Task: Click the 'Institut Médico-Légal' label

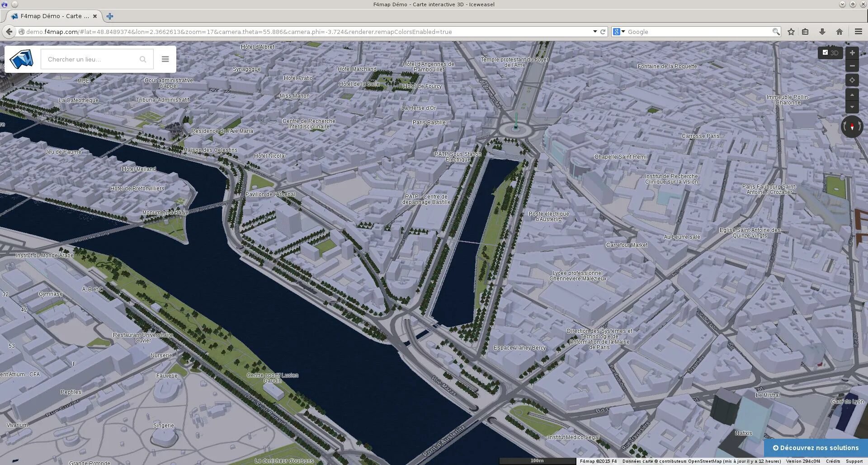Action: (x=574, y=437)
